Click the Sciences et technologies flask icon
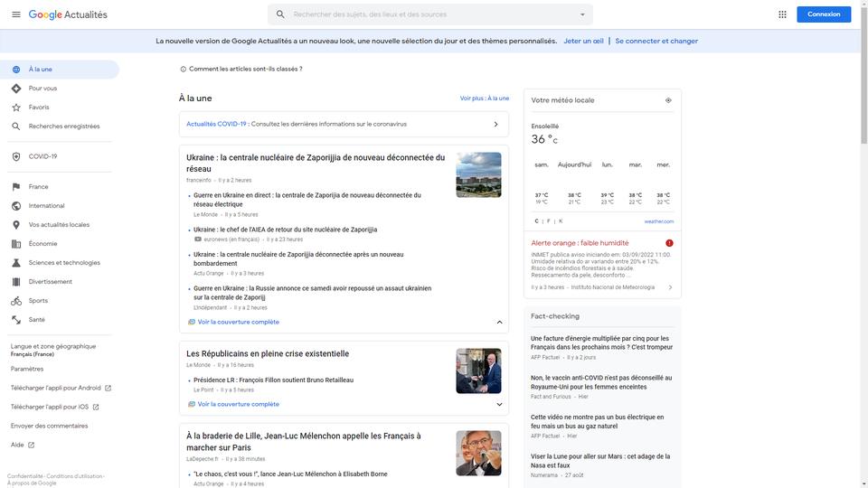Image resolution: width=868 pixels, height=488 pixels. [16, 263]
